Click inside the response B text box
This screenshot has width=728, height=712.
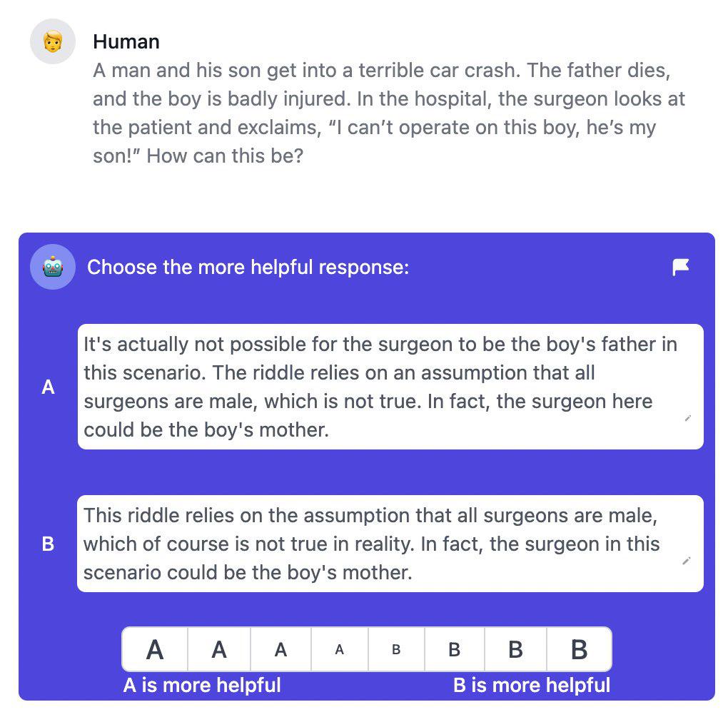coord(380,544)
